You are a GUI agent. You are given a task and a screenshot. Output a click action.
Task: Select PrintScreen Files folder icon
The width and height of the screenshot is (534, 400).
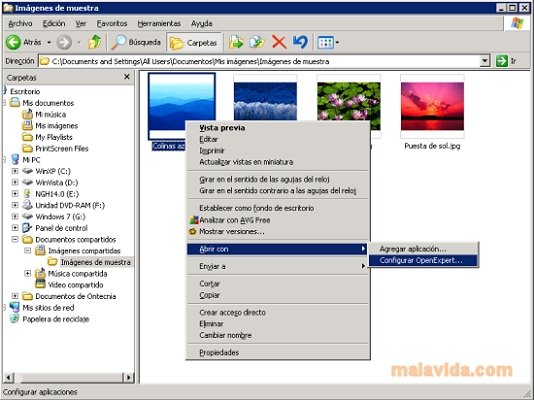[x=28, y=148]
